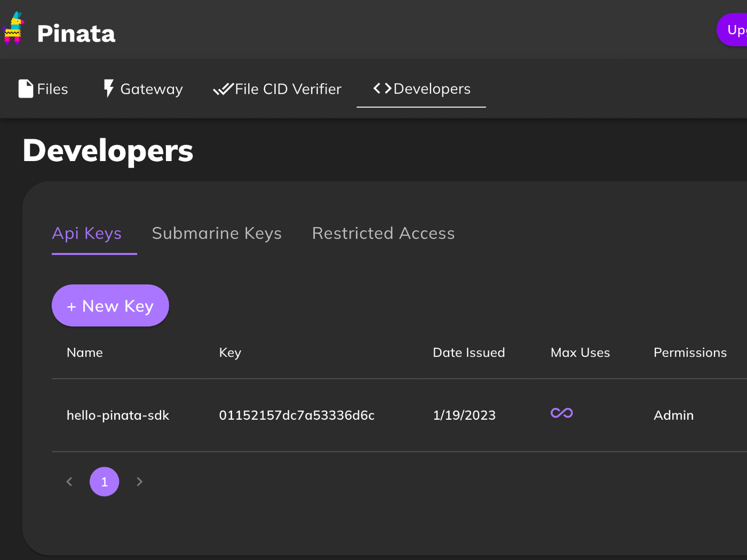Click the Files document icon
This screenshot has width=747, height=560.
26,89
